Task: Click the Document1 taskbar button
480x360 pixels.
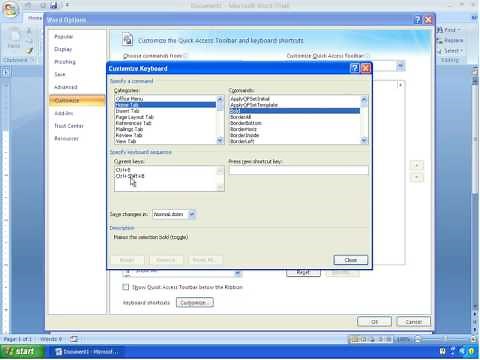Action: (x=87, y=352)
